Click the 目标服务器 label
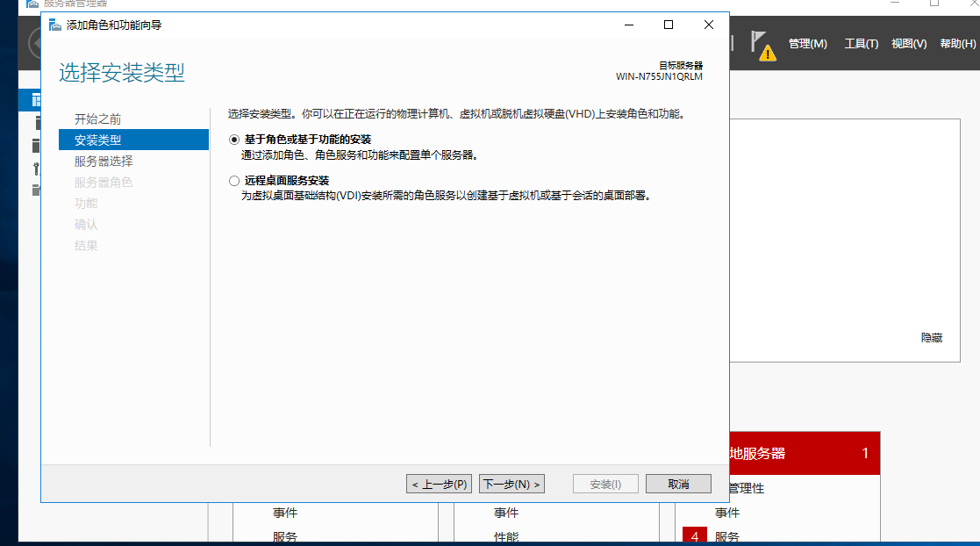The image size is (980, 546). (x=681, y=65)
